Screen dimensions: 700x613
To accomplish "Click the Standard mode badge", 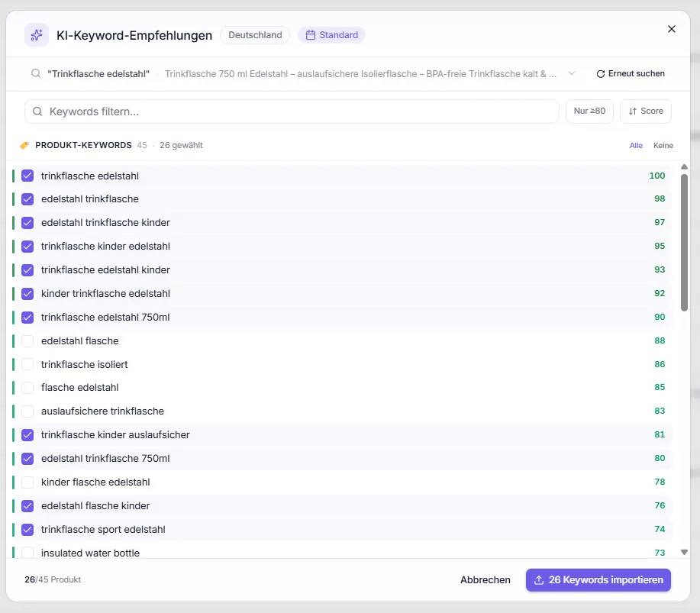I will coord(332,35).
